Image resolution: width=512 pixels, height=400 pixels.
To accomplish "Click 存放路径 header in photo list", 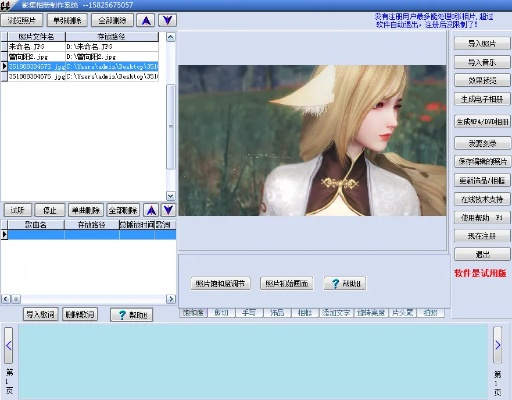I will (112, 36).
